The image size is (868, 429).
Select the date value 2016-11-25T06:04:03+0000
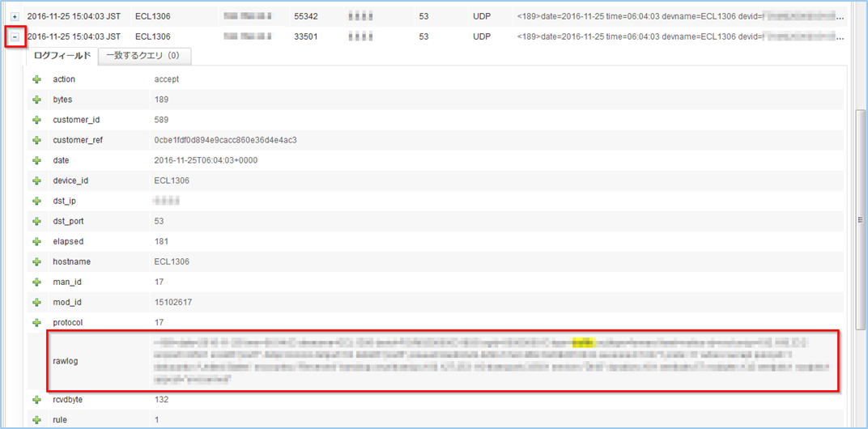pyautogui.click(x=206, y=160)
